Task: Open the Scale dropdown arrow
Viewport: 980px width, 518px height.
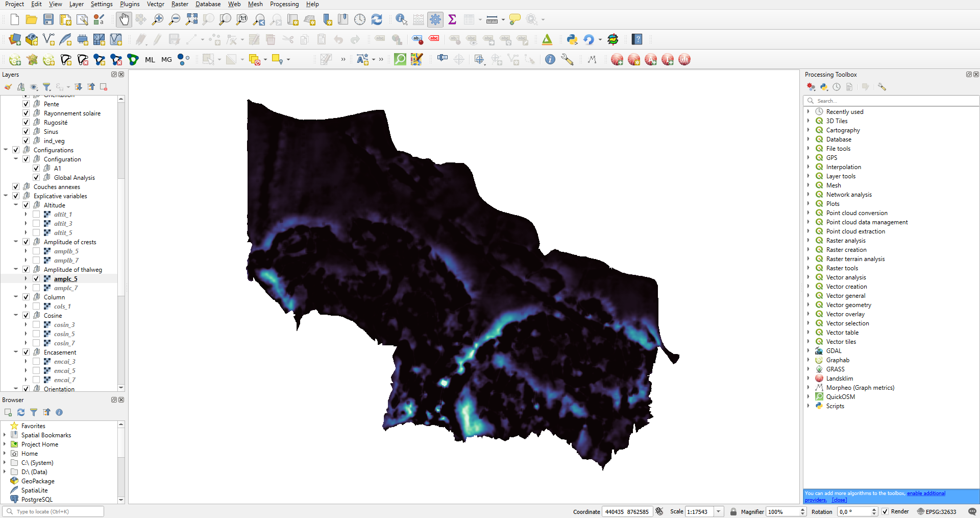Action: [719, 511]
